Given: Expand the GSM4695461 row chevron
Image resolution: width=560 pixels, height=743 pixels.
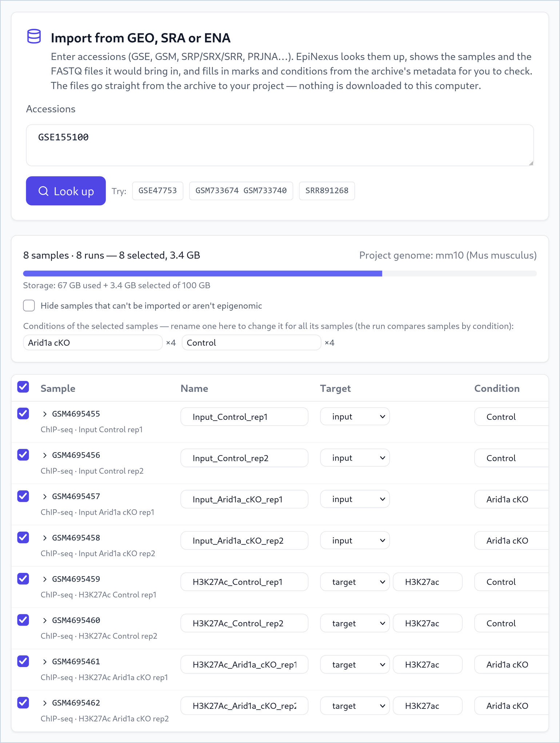Looking at the screenshot, I should point(45,662).
